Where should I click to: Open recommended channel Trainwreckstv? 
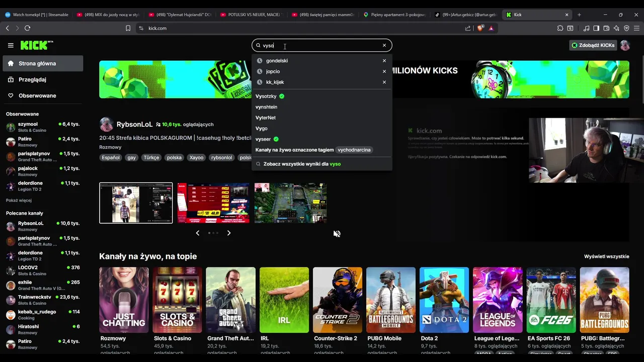pyautogui.click(x=43, y=300)
